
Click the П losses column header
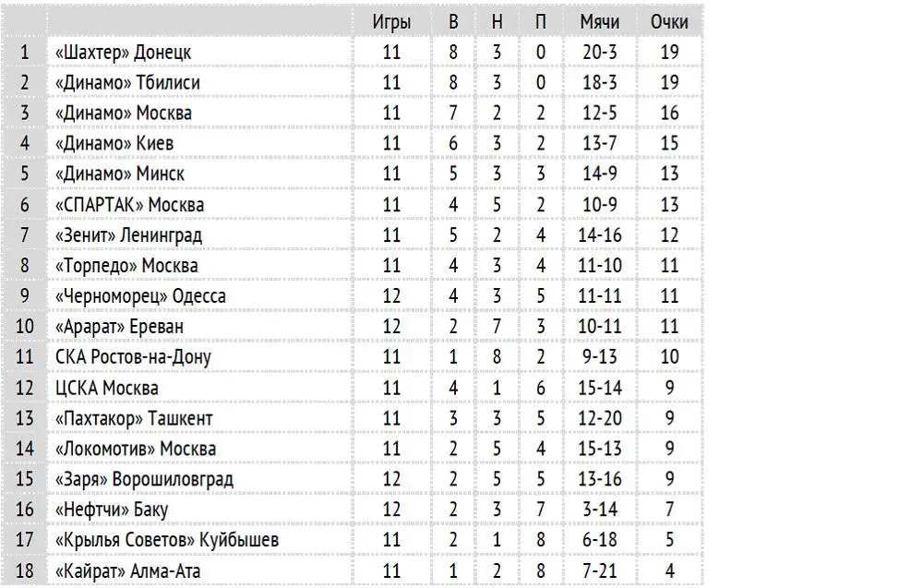tap(540, 22)
